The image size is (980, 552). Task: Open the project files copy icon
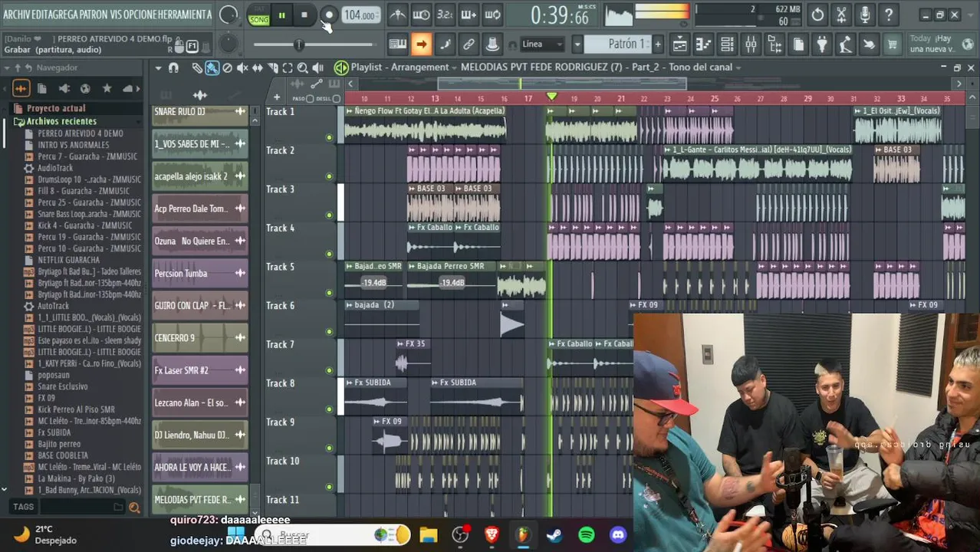click(x=798, y=44)
